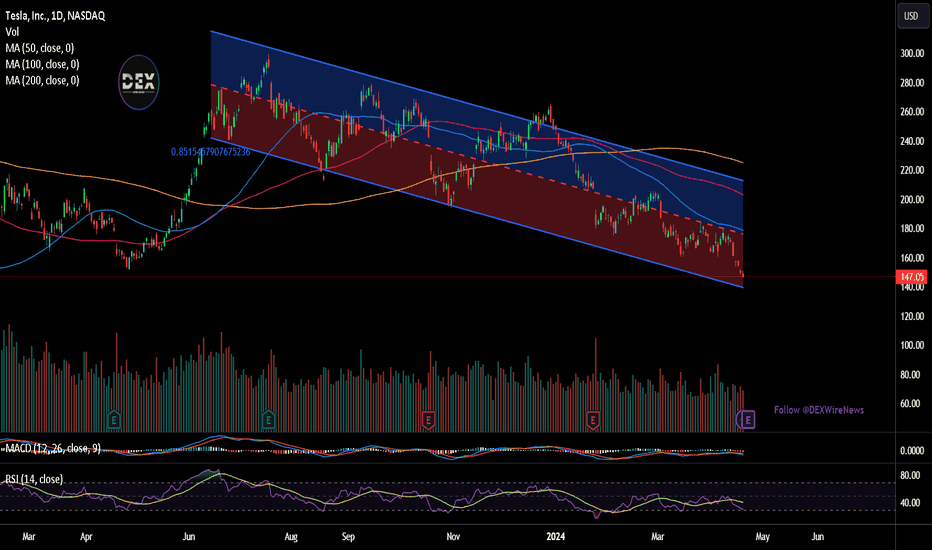Click the Aug label on time axis

point(291,537)
